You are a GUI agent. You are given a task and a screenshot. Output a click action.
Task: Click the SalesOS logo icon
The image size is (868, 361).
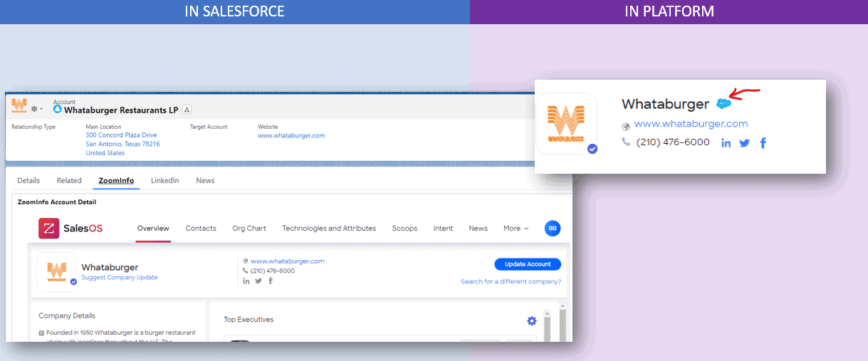[x=48, y=229]
